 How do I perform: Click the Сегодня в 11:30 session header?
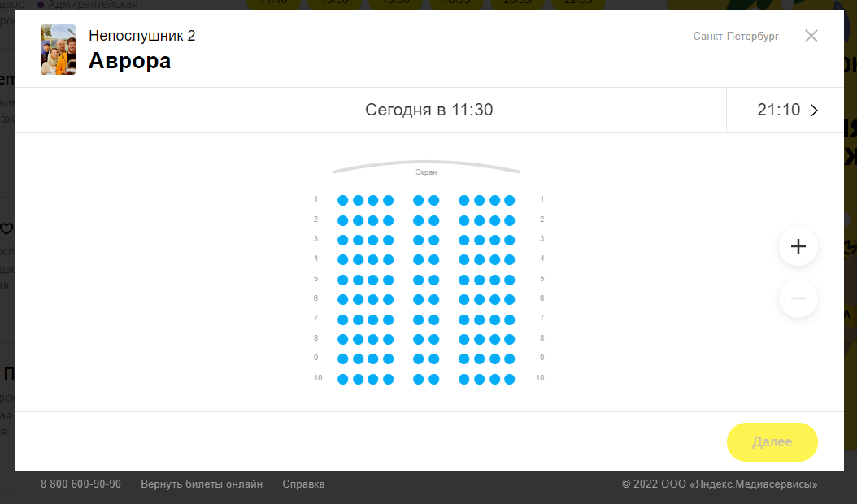tap(429, 110)
